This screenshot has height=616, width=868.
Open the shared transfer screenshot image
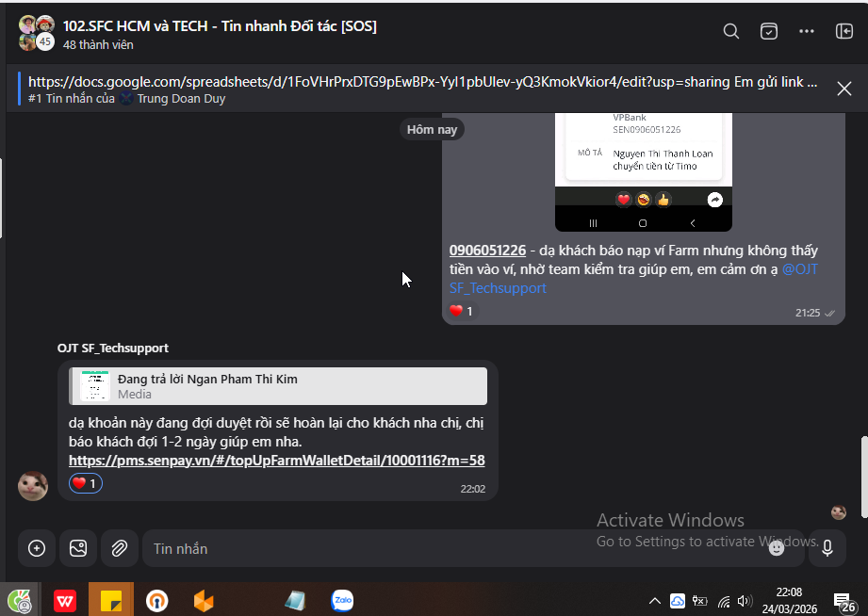point(644,171)
